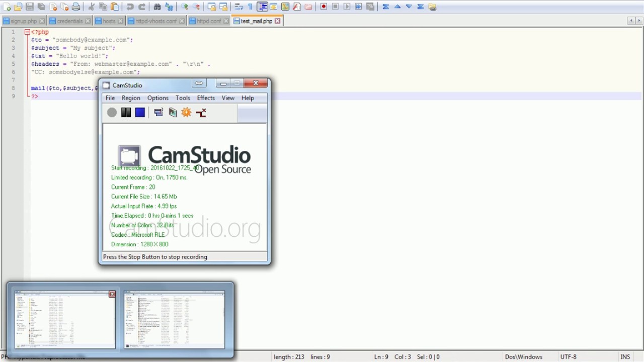Save all open files
The image size is (644, 362).
point(41,7)
